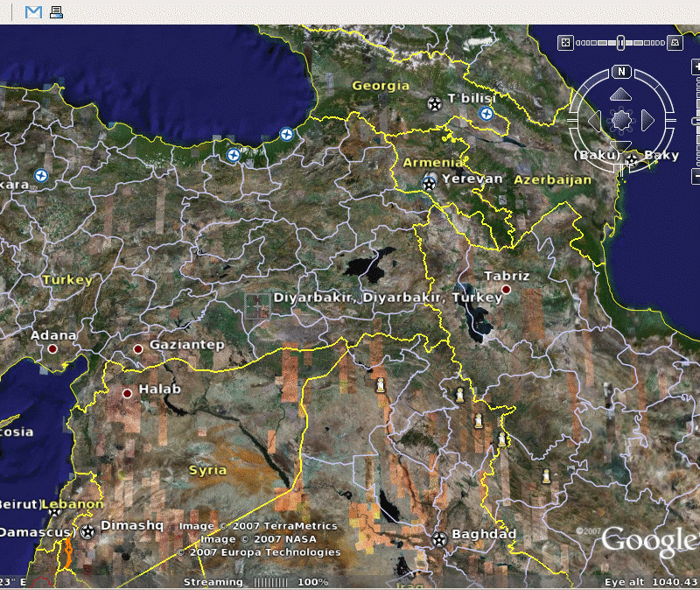Click the Diyarbakir, Turkey placemark label
This screenshot has width=700, height=590.
coord(388,298)
